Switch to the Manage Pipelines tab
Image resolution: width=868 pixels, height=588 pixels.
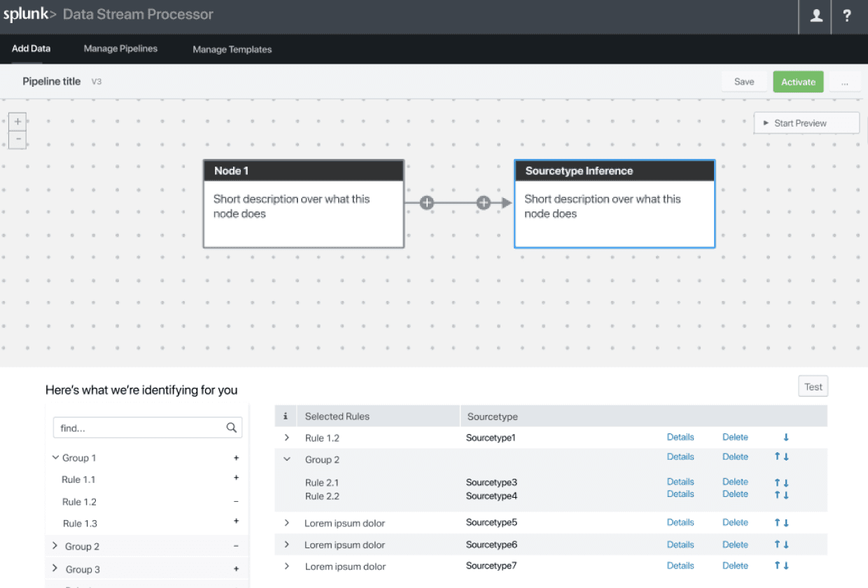tap(120, 49)
